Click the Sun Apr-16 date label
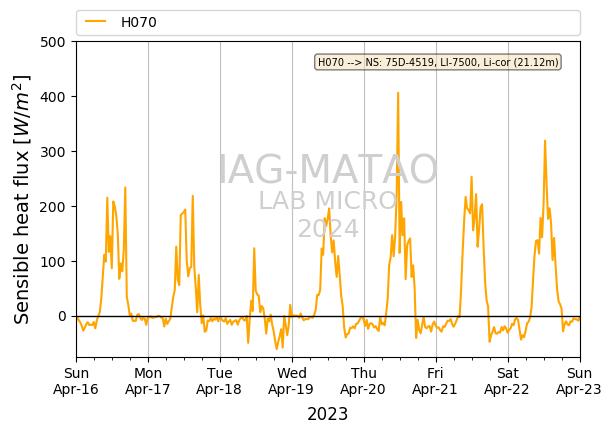 pos(76,381)
